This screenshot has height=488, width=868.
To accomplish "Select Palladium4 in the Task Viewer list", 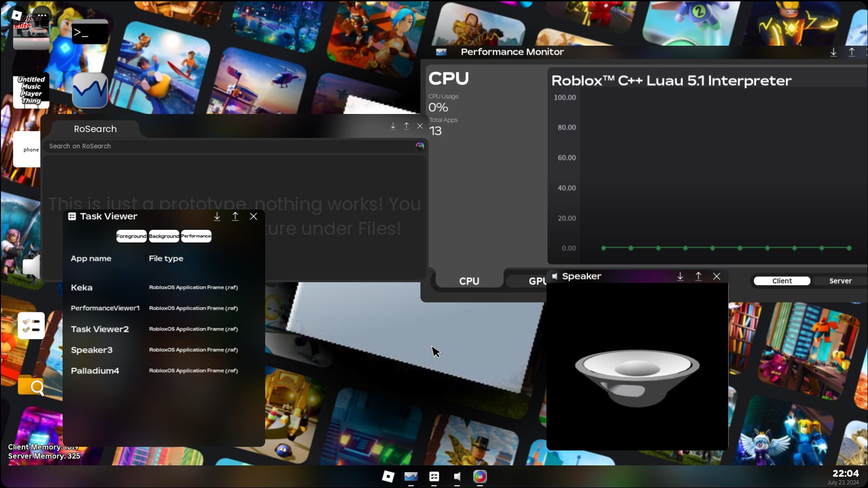I will [x=95, y=370].
